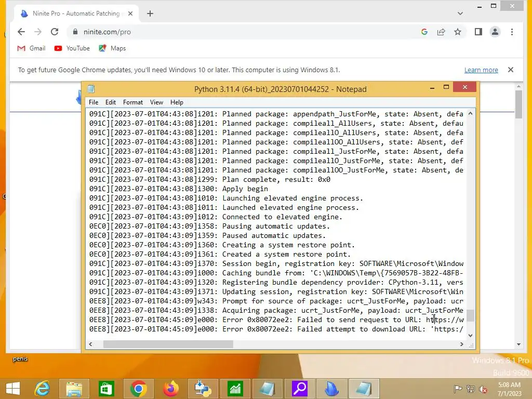Image resolution: width=532 pixels, height=399 pixels.
Task: Open Chrome's side panel
Action: pos(478,32)
